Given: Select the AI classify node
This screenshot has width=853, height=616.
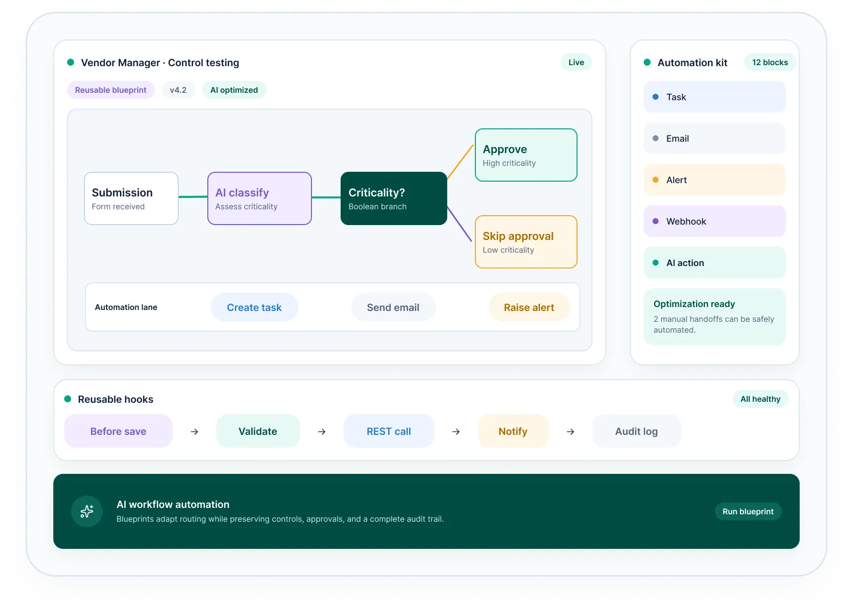Looking at the screenshot, I should point(260,198).
